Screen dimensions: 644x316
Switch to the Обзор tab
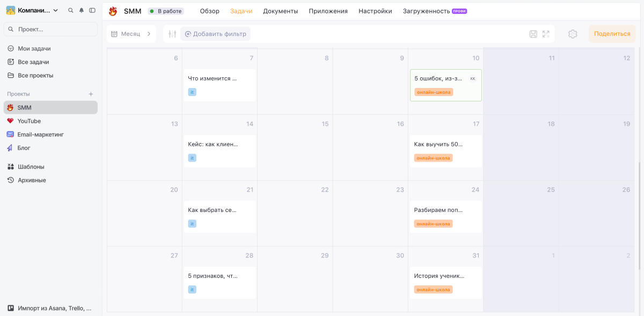pos(210,11)
